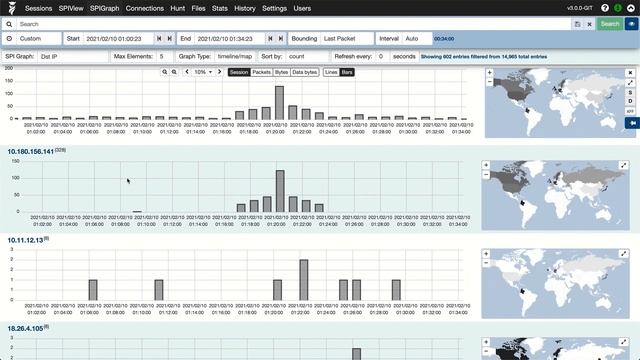
Task: Select Packets graph series
Action: (262, 72)
